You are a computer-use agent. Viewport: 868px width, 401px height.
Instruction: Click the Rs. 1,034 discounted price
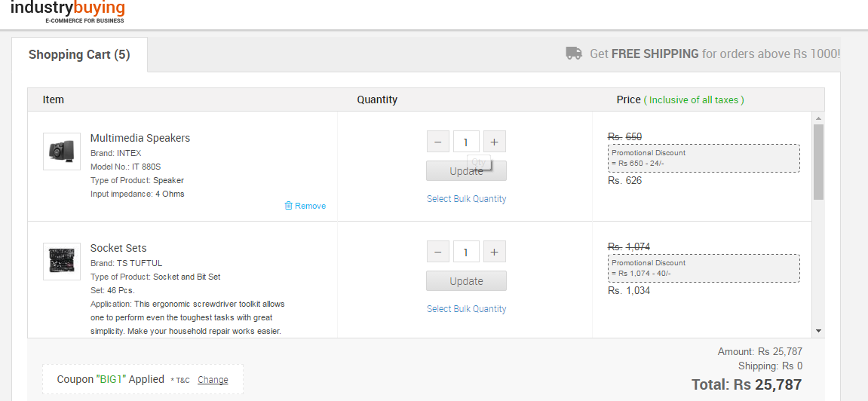(629, 290)
